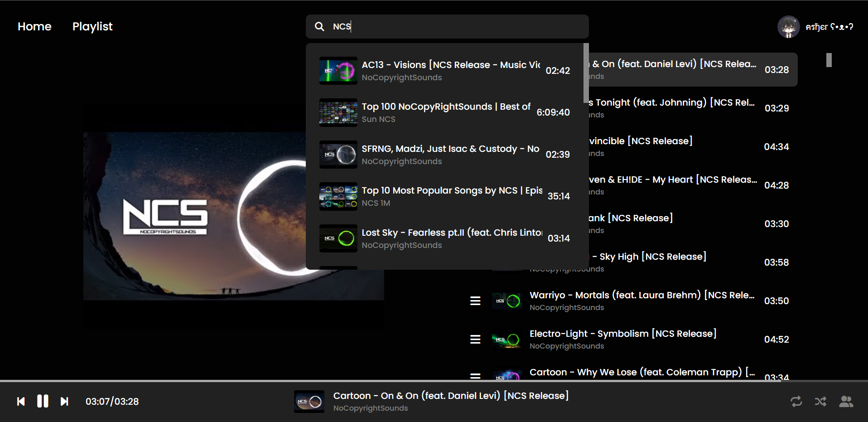868x422 pixels.
Task: Toggle repeat mode
Action: (796, 402)
